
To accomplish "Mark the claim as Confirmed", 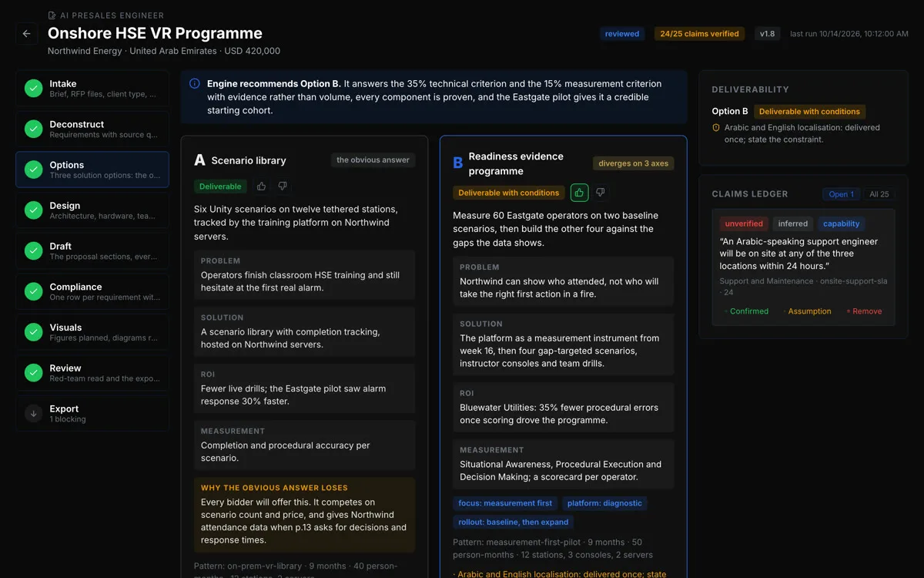I will tap(746, 311).
